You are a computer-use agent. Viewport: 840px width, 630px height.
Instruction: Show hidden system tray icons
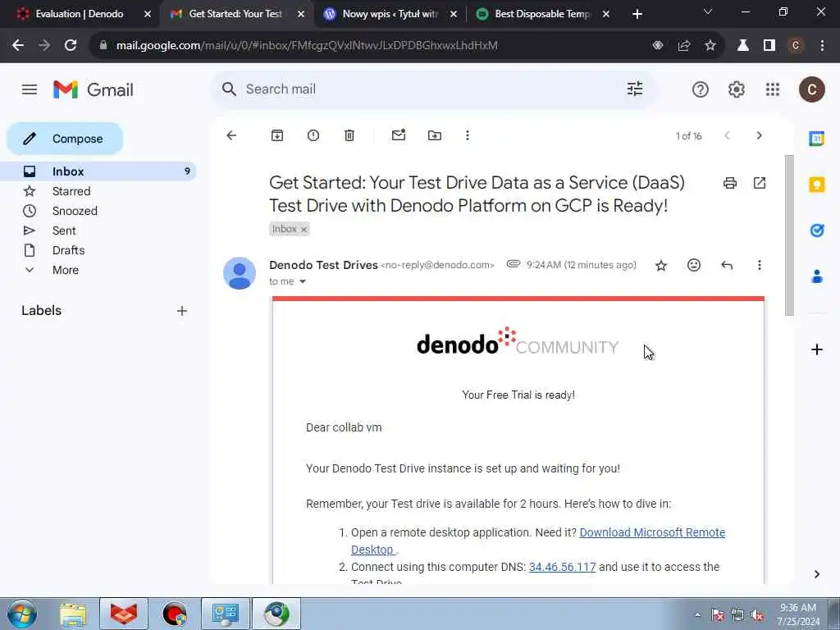pos(697,615)
